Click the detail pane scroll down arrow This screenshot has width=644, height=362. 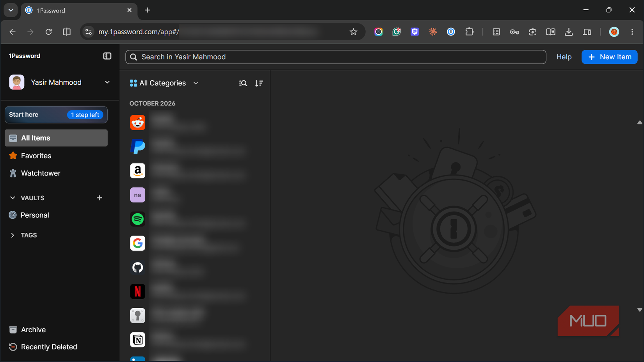(x=640, y=310)
